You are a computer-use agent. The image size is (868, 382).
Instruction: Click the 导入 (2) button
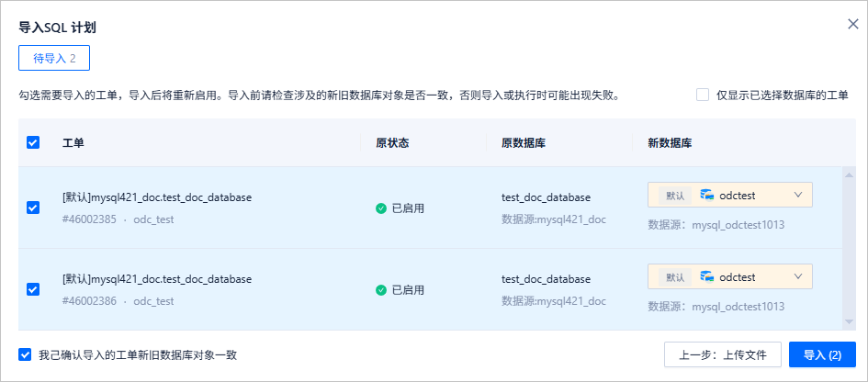823,354
